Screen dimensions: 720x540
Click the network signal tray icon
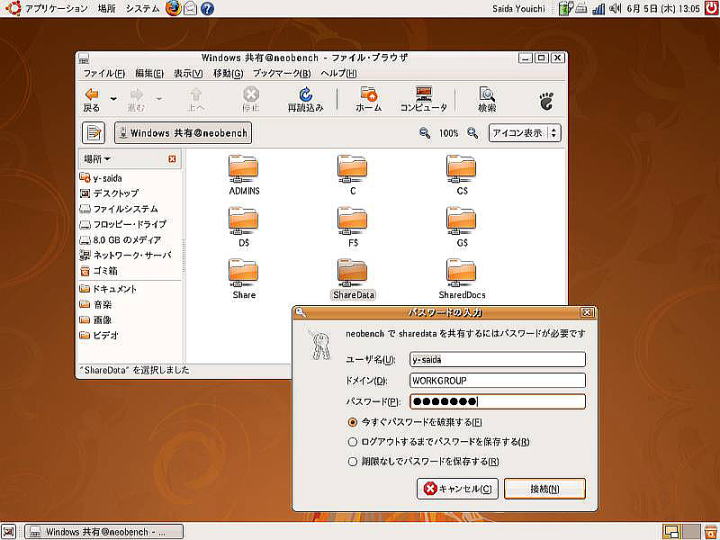pos(598,8)
